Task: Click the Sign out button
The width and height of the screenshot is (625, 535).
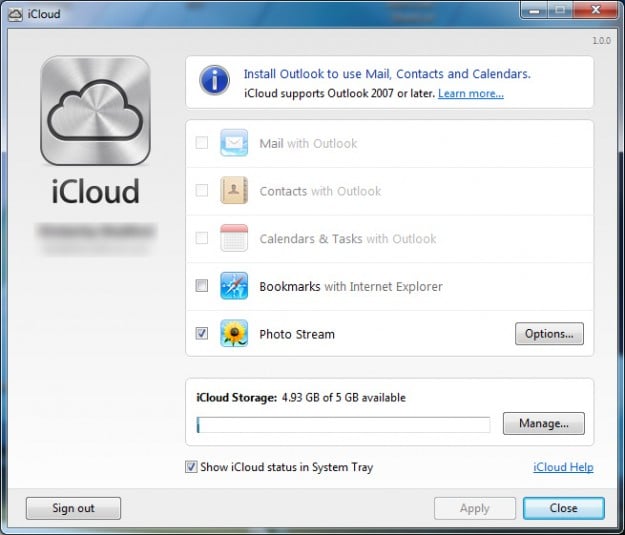Action: point(73,508)
